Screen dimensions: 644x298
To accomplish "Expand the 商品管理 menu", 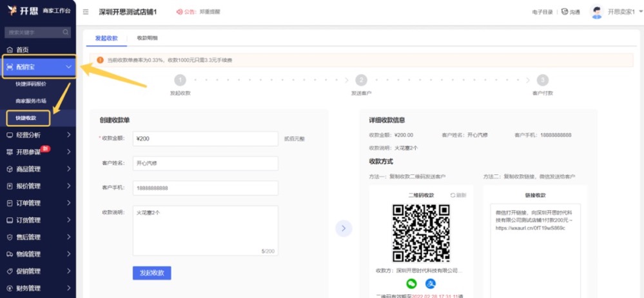I will [x=38, y=169].
